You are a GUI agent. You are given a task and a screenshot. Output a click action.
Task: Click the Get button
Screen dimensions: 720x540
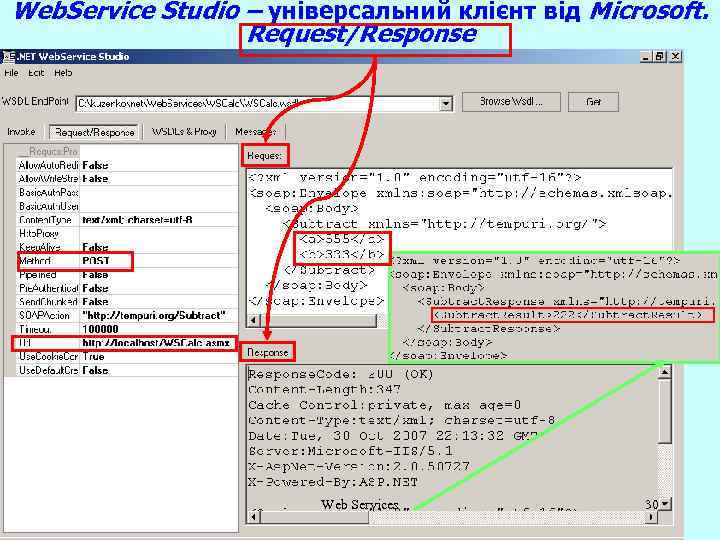(x=593, y=101)
